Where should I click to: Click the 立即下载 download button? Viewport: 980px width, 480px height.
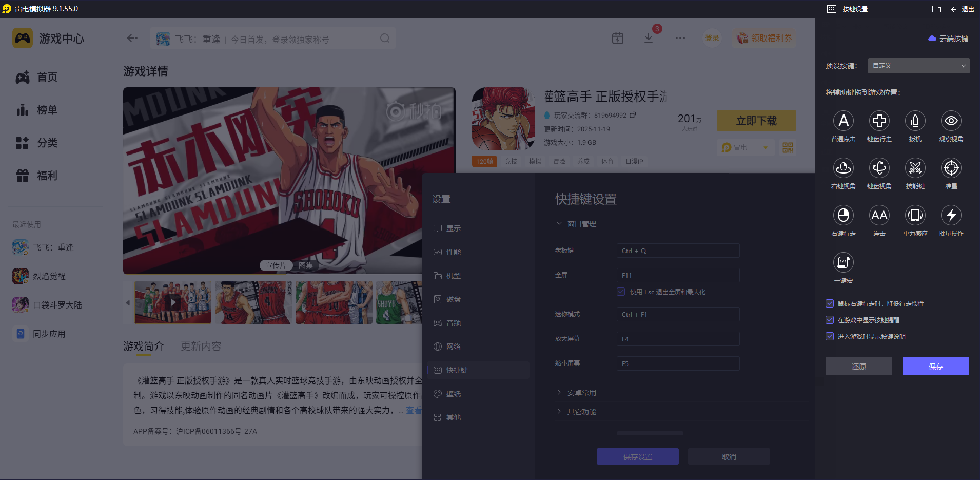pyautogui.click(x=756, y=120)
